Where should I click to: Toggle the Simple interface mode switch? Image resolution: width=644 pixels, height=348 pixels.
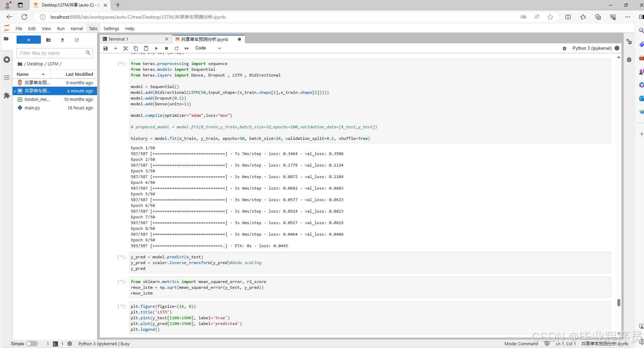pyautogui.click(x=32, y=344)
